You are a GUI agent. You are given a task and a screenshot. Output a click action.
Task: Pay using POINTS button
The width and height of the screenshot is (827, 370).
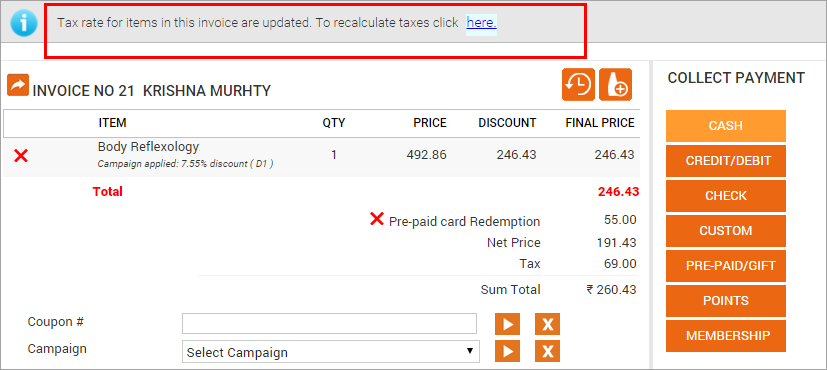[x=726, y=301]
